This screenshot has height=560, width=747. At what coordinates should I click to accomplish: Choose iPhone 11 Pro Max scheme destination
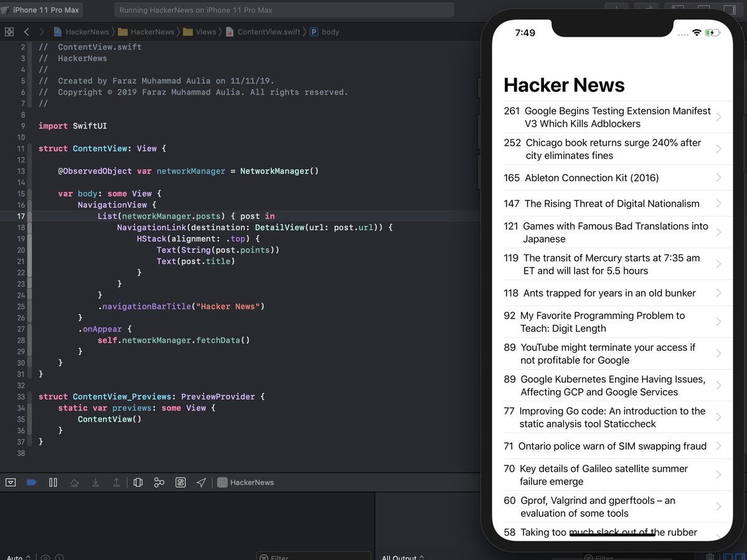pos(40,10)
